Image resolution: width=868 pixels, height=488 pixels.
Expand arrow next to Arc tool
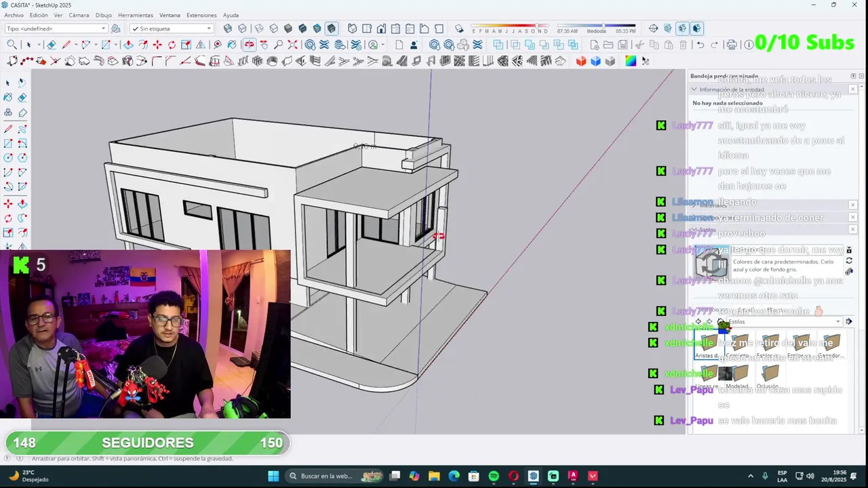coord(95,45)
